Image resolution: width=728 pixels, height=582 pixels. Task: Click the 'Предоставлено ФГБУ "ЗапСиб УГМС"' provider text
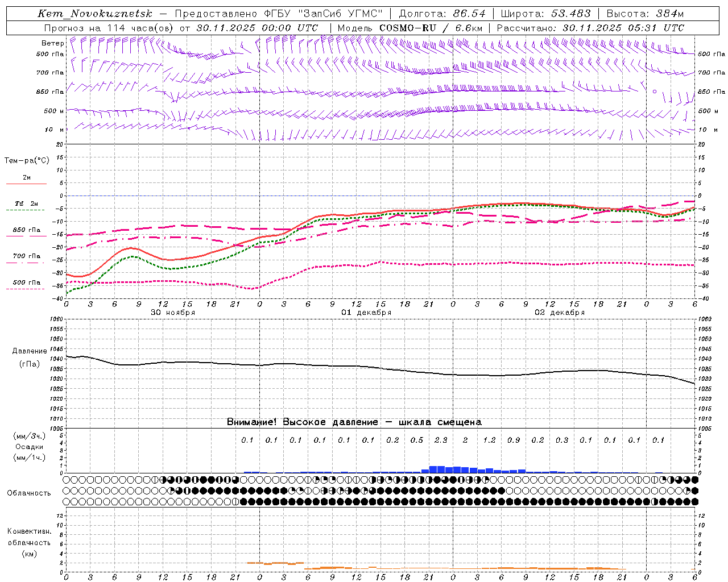279,14
